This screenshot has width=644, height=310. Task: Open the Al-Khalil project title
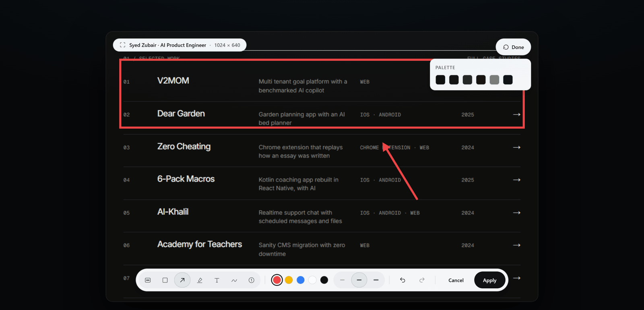pos(173,212)
